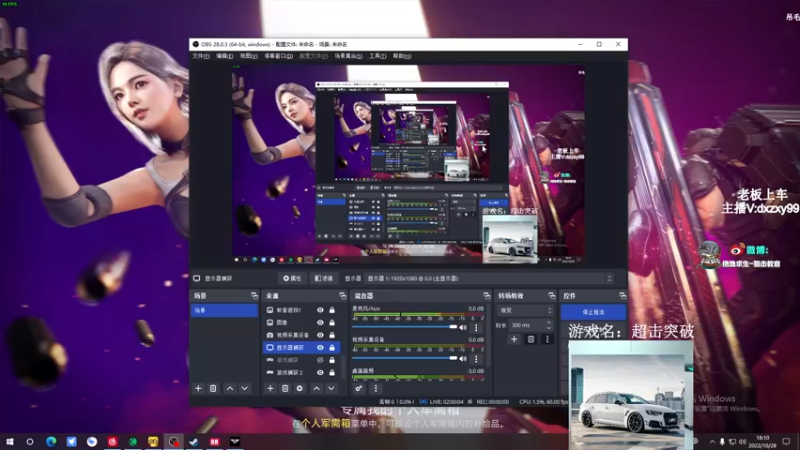
Task: Remove transition with trash in 转场特效
Action: click(531, 339)
